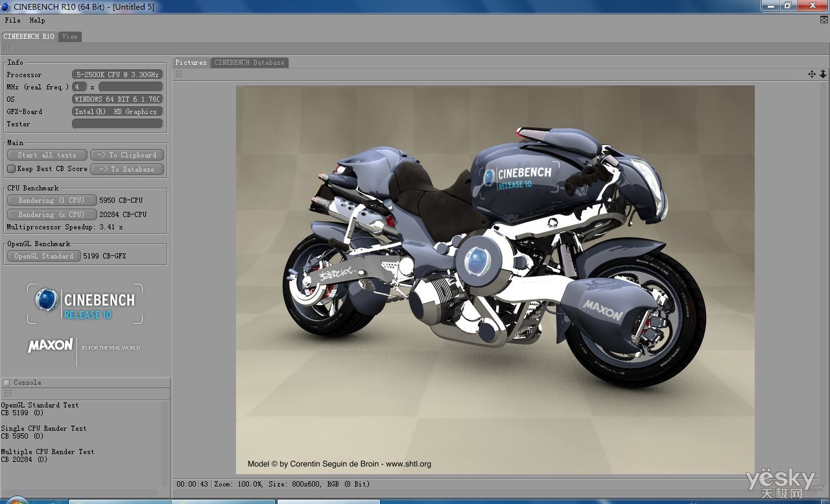The height and width of the screenshot is (504, 830).
Task: Open the Help menu
Action: pos(37,20)
